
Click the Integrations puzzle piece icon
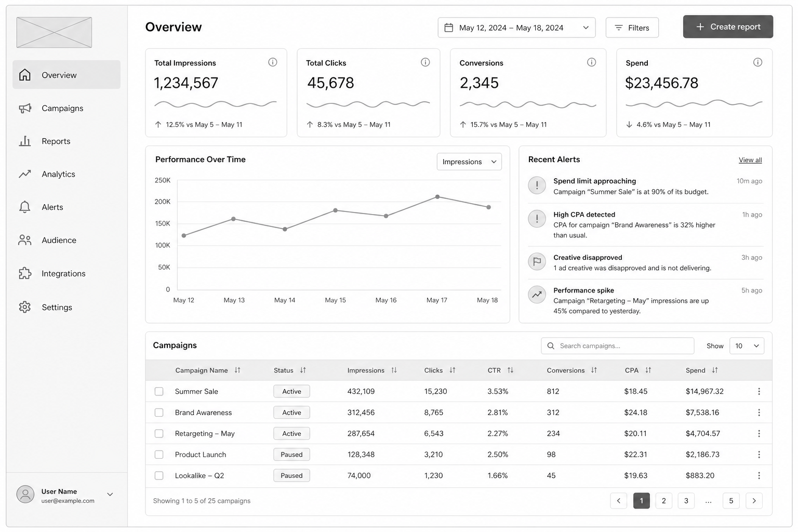[24, 273]
